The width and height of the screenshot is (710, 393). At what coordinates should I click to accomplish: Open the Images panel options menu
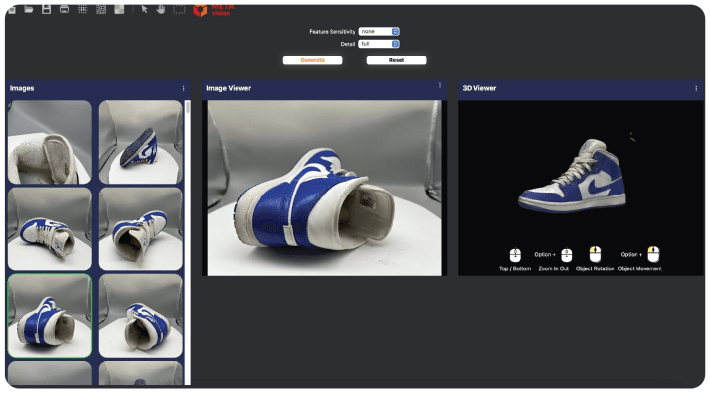click(x=183, y=88)
